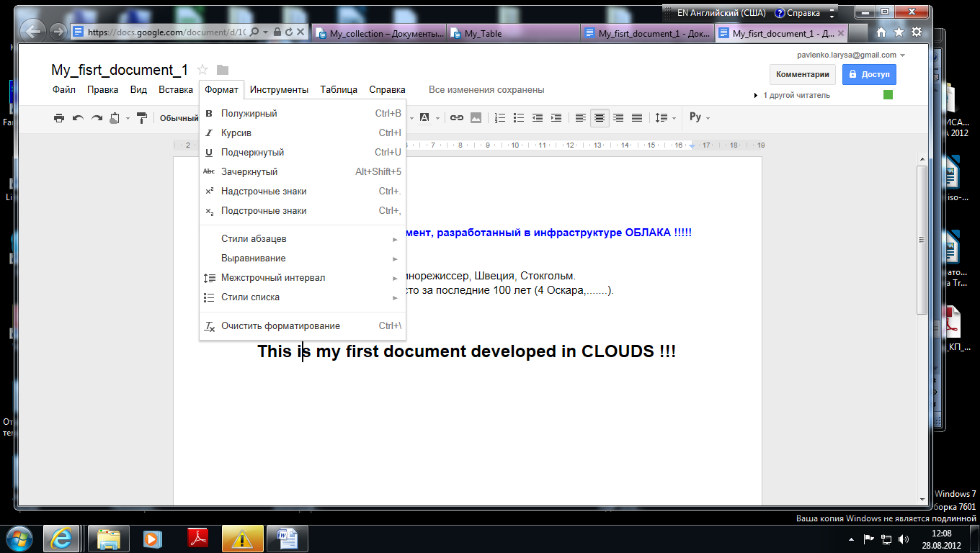Select Подчеркнутый menu entry
This screenshot has height=553, width=980.
303,153
